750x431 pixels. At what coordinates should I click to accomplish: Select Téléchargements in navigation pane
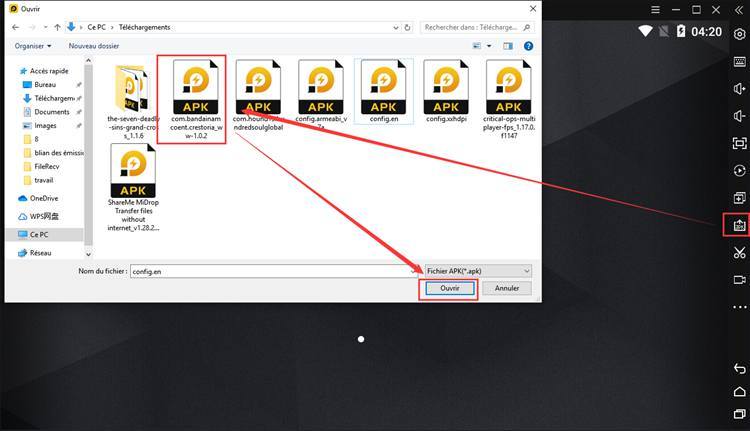pyautogui.click(x=49, y=99)
